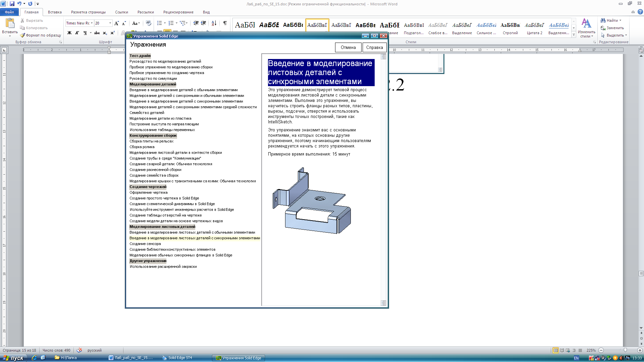The height and width of the screenshot is (362, 644).
Task: Toggle Print Layout view in status bar
Action: [x=556, y=350]
